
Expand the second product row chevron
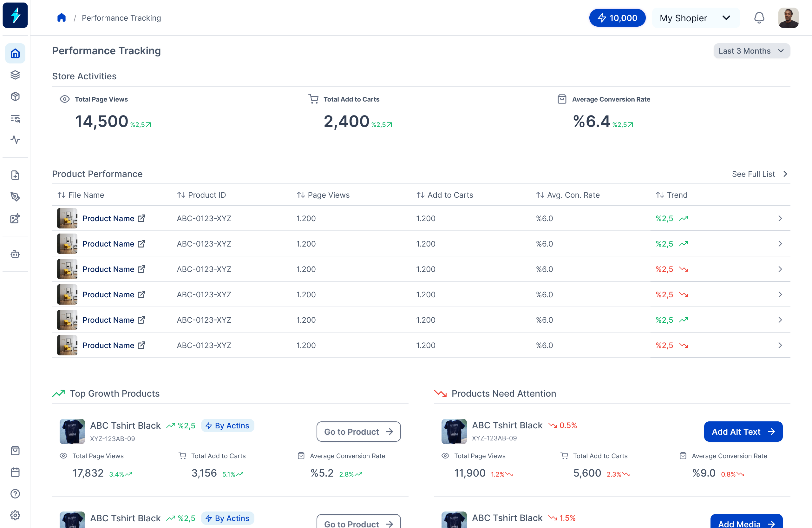(x=780, y=244)
